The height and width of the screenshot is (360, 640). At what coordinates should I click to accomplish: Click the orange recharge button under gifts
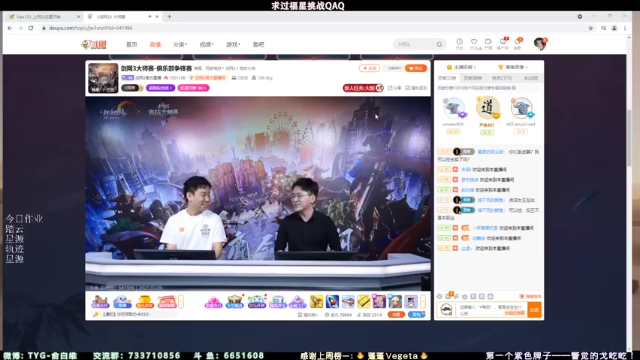pyautogui.click(x=396, y=315)
